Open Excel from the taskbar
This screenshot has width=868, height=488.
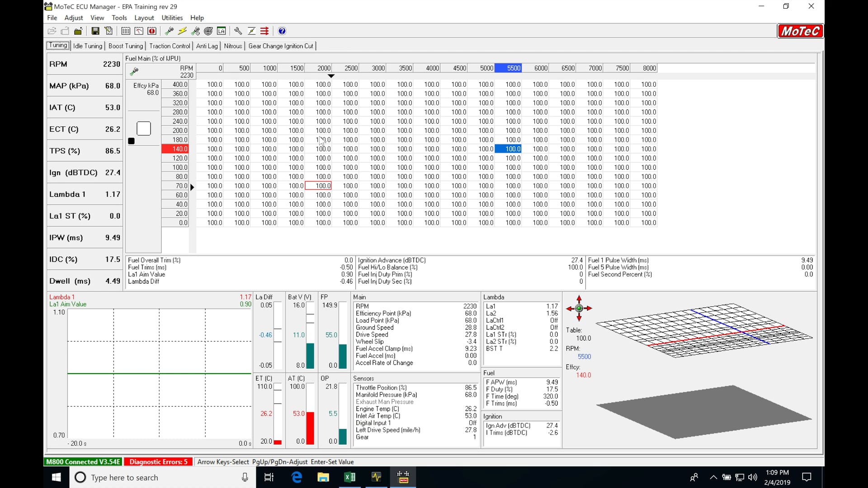(x=350, y=477)
